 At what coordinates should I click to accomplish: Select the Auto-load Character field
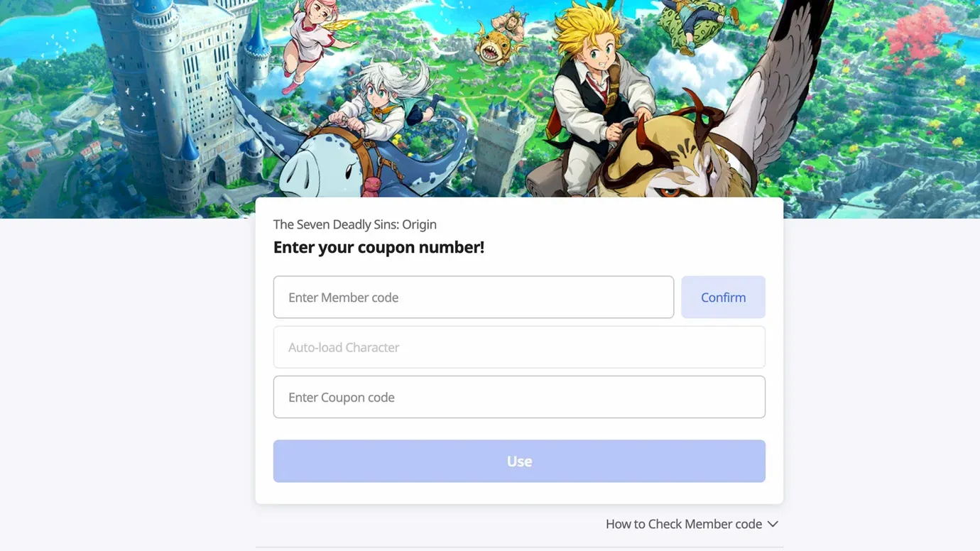click(519, 347)
